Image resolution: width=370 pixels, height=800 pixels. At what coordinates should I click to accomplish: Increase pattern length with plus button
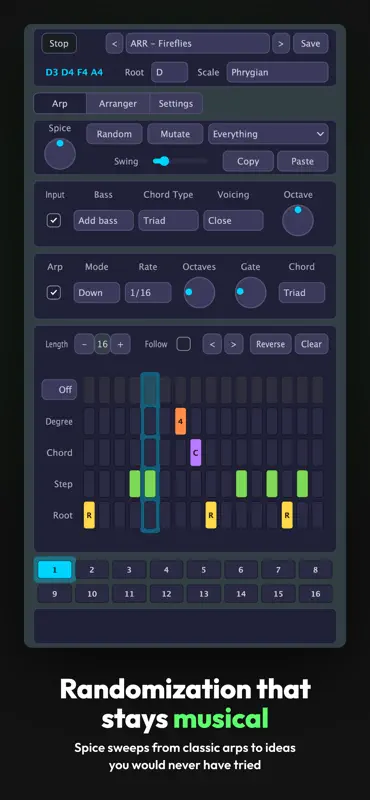click(x=120, y=344)
